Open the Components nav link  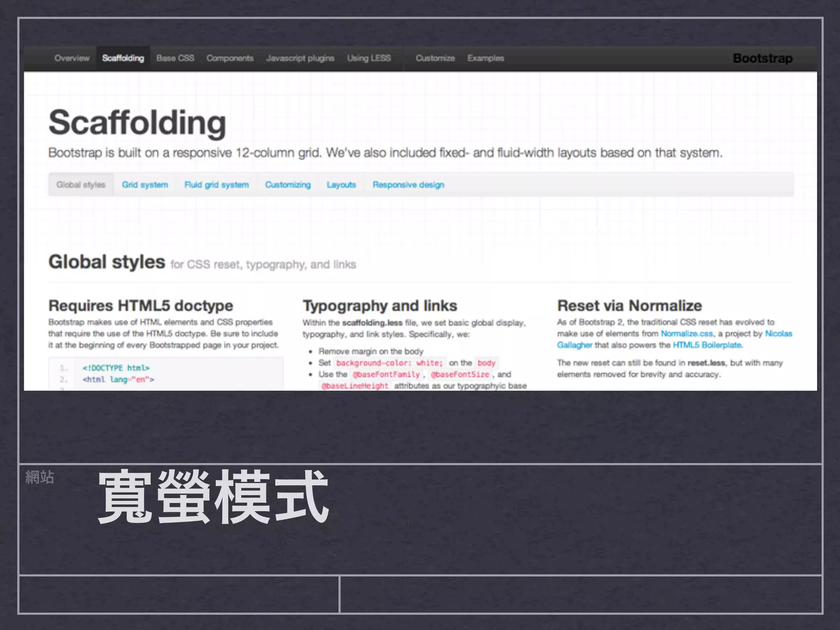tap(230, 58)
